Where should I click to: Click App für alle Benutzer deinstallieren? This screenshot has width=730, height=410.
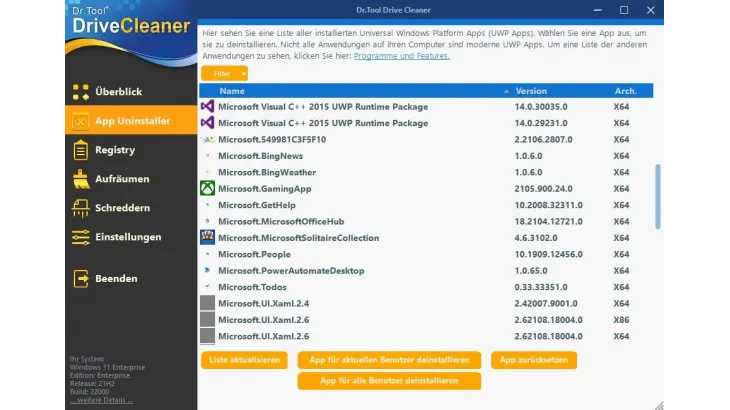(x=389, y=381)
